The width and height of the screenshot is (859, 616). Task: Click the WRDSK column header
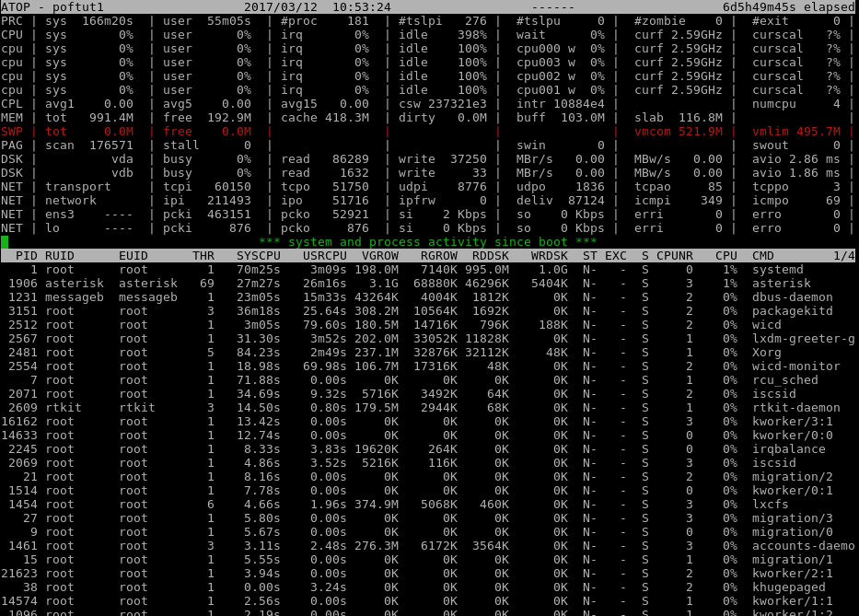click(550, 256)
